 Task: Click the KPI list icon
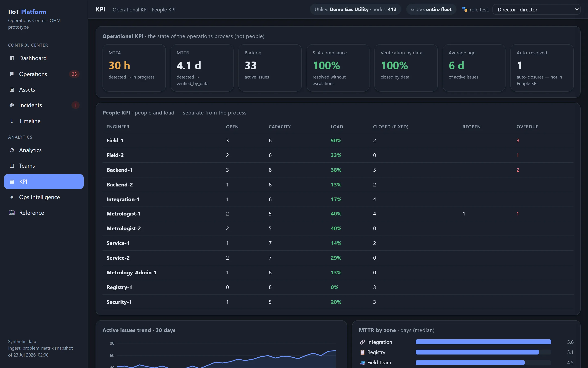(12, 182)
